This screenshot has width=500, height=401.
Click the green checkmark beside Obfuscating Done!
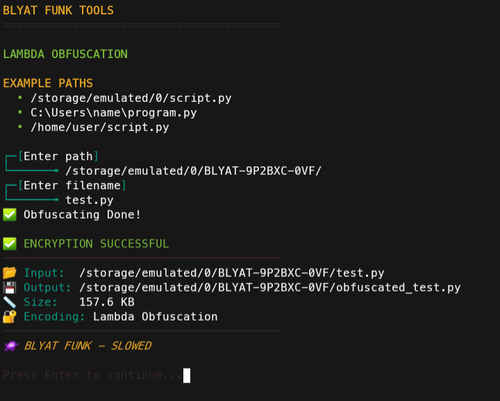click(10, 215)
